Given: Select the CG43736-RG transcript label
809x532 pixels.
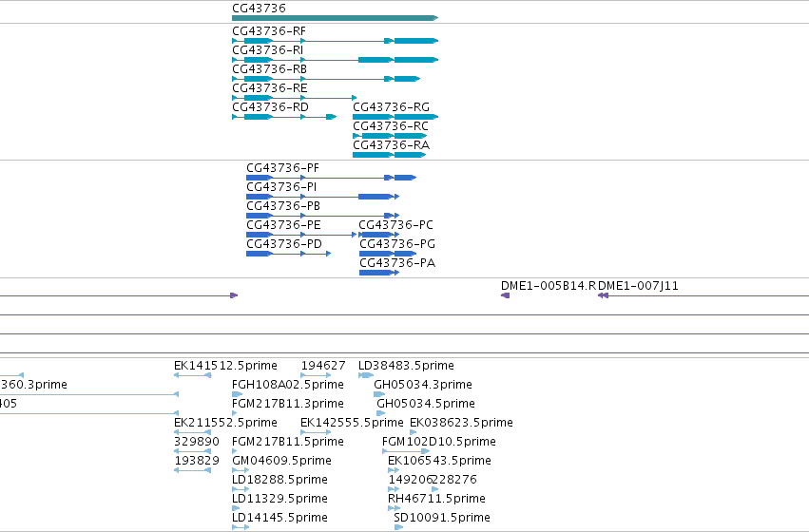Looking at the screenshot, I should 391,107.
